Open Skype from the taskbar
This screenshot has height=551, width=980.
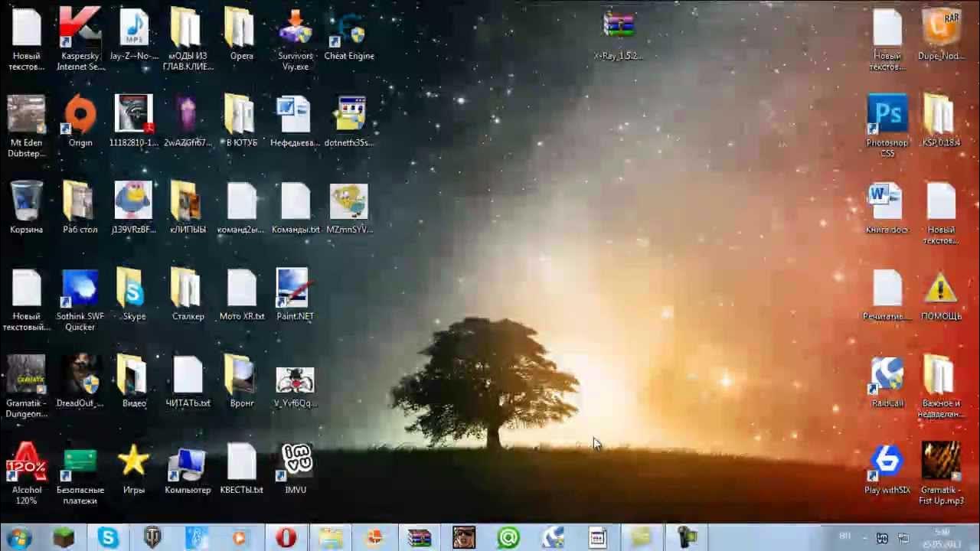108,538
